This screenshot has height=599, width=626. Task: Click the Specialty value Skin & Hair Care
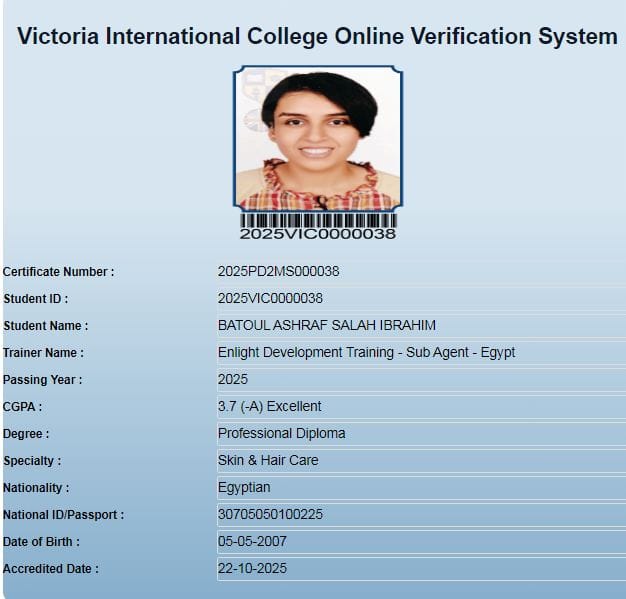268,460
